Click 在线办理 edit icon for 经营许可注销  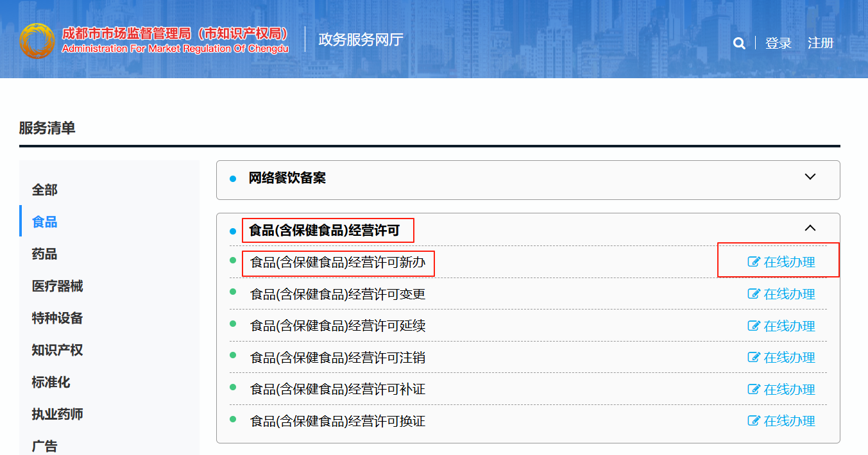[x=754, y=358]
